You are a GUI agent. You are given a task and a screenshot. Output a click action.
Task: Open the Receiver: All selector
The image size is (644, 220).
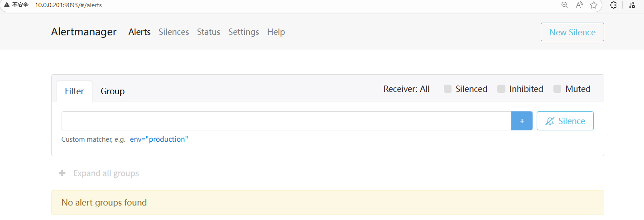[406, 89]
